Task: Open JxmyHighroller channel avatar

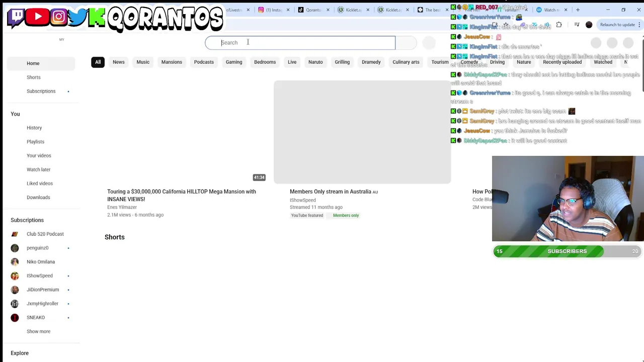Action: point(15,304)
